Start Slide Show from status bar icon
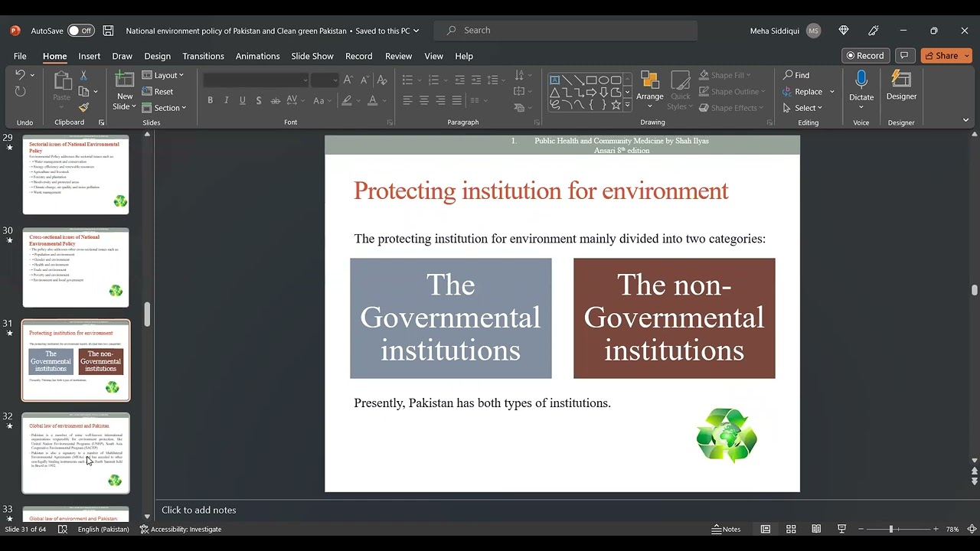This screenshot has width=980, height=551. (841, 529)
